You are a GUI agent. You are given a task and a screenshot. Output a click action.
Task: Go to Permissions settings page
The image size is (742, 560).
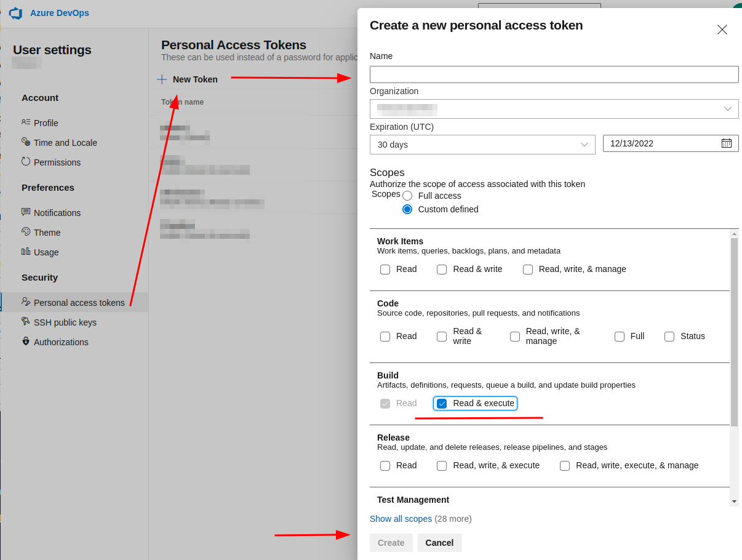[57, 162]
